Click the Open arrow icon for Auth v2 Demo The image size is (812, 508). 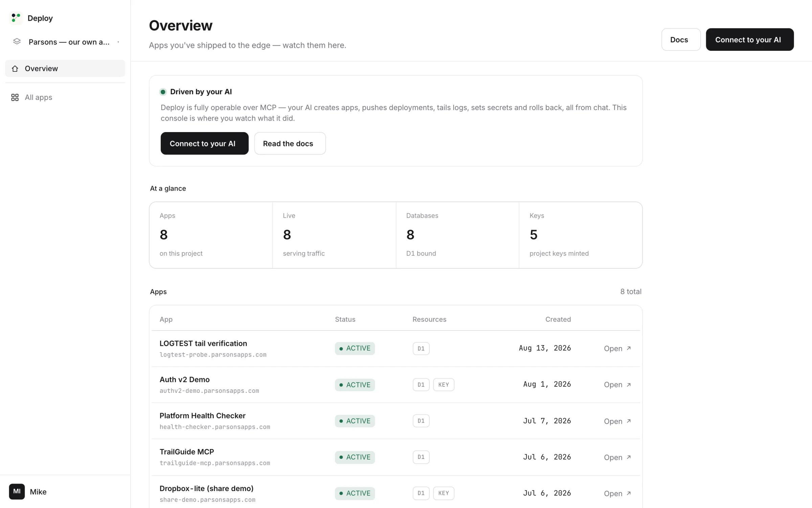(629, 385)
